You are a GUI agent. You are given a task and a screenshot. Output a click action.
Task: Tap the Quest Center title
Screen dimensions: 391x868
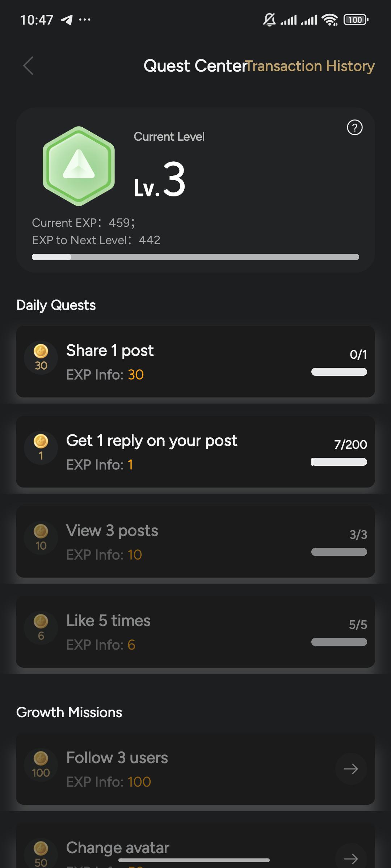click(x=195, y=66)
